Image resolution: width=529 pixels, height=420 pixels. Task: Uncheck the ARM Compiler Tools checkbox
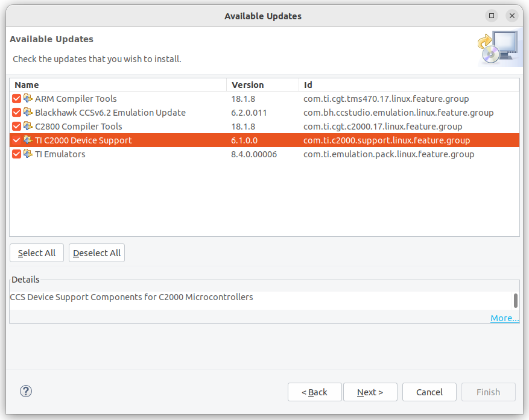[x=16, y=99]
